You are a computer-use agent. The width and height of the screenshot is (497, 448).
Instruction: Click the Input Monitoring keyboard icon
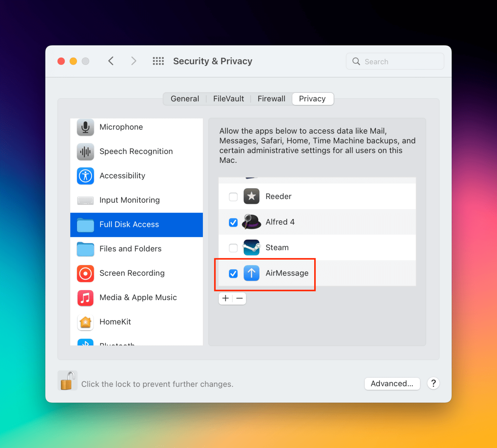pos(85,200)
